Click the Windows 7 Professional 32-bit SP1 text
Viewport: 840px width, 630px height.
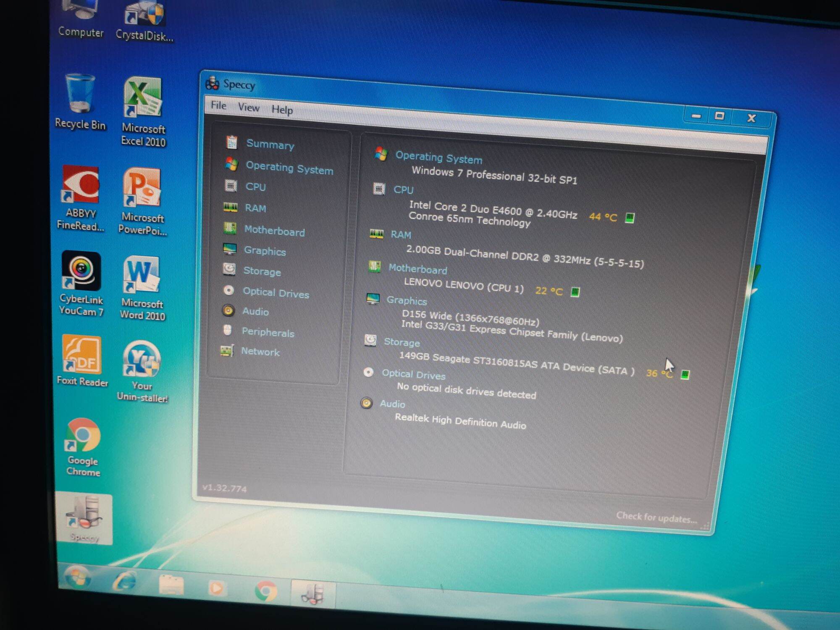point(494,176)
